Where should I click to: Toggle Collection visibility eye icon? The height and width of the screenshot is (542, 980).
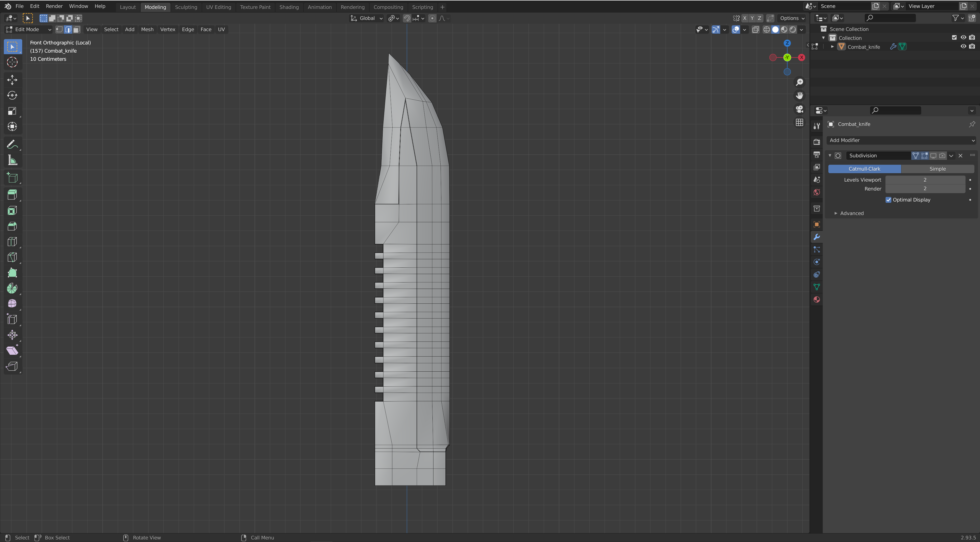pyautogui.click(x=963, y=38)
